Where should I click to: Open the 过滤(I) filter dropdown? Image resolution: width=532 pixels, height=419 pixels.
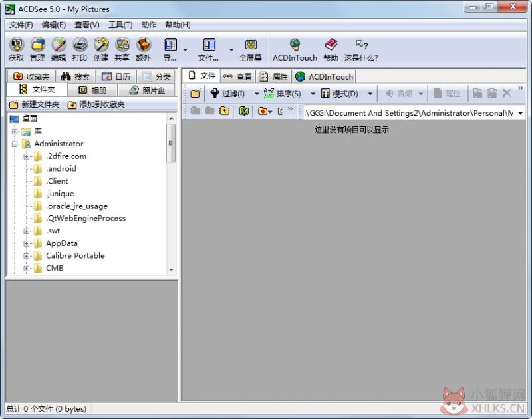pyautogui.click(x=257, y=94)
